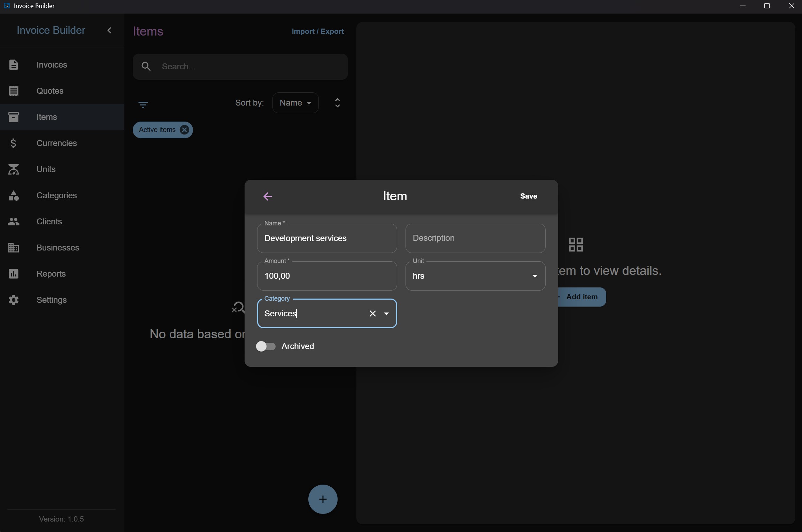
Task: Open the filter list icon
Action: (x=143, y=105)
